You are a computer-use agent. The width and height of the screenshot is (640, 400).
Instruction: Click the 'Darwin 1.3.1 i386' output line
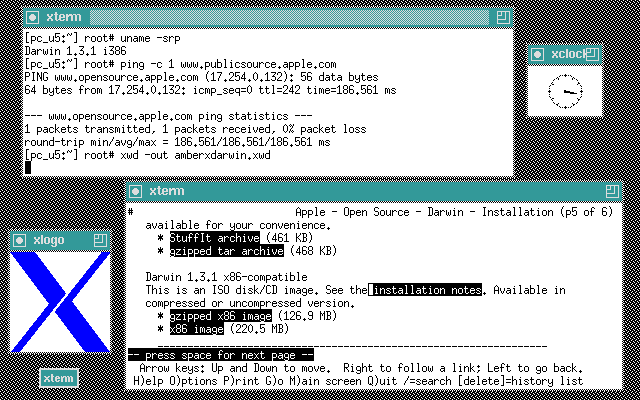tap(76, 51)
